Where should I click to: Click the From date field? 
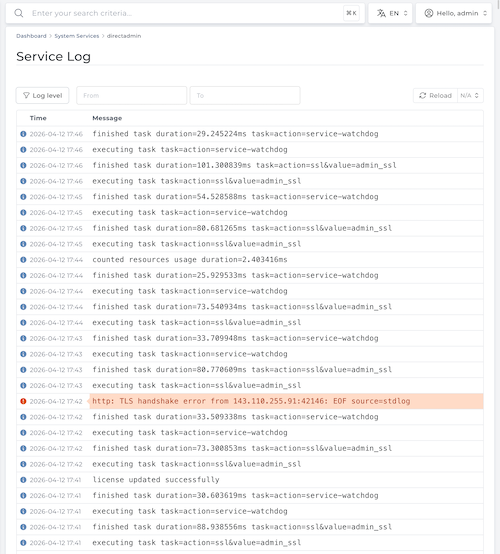pyautogui.click(x=131, y=95)
